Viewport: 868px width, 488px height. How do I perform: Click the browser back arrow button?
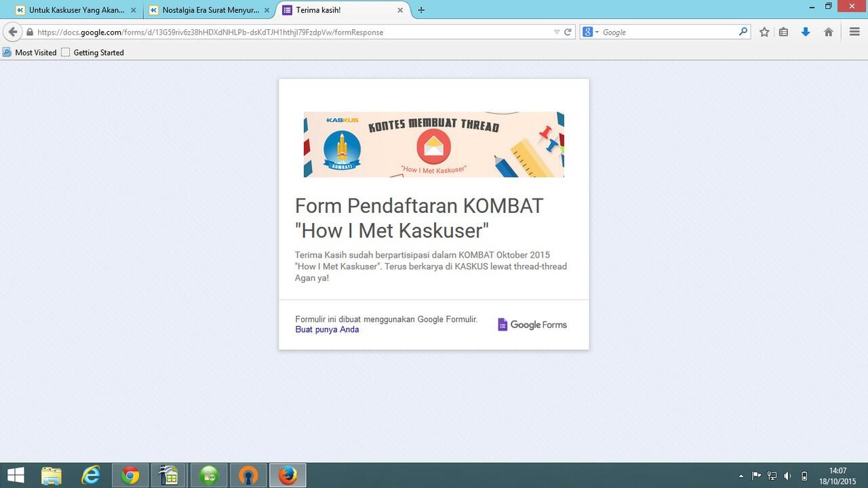click(12, 32)
